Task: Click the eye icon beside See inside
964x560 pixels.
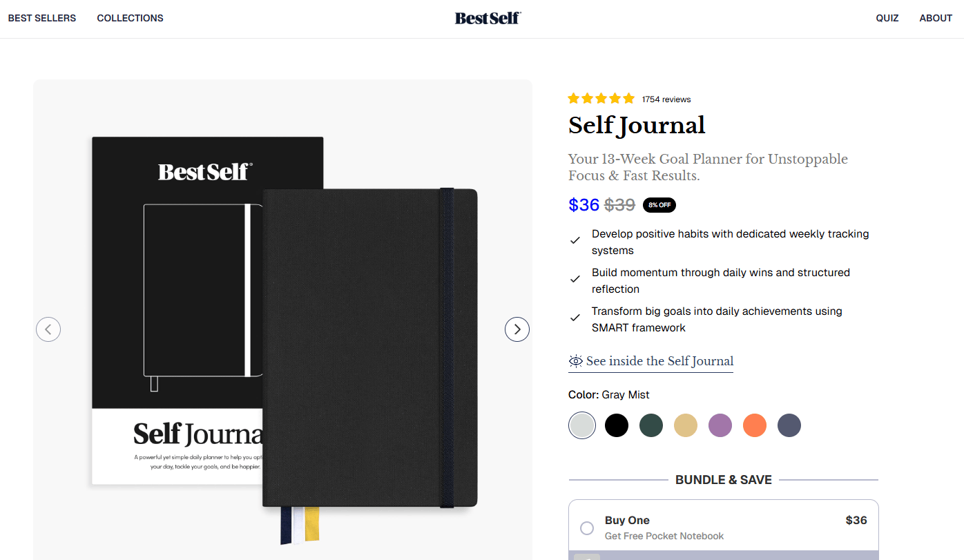Action: (x=576, y=361)
